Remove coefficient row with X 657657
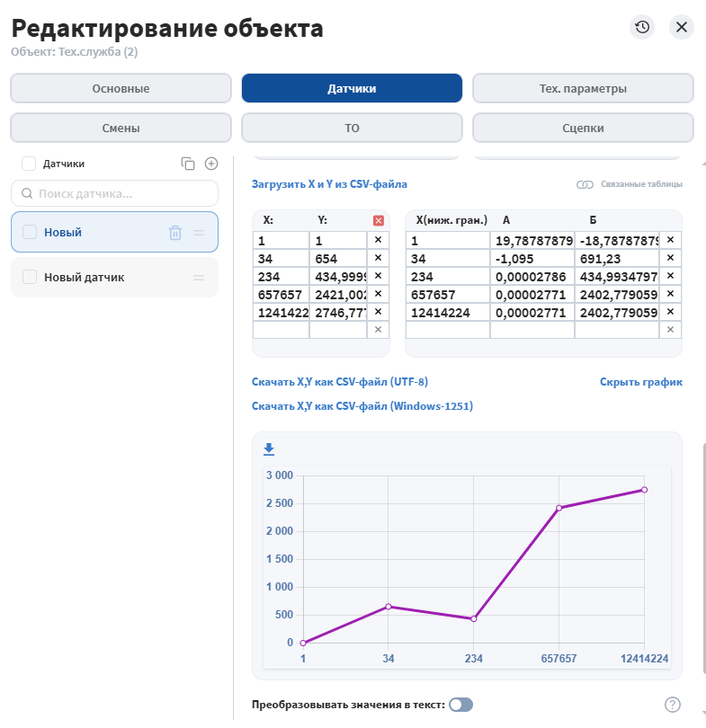 pos(670,294)
